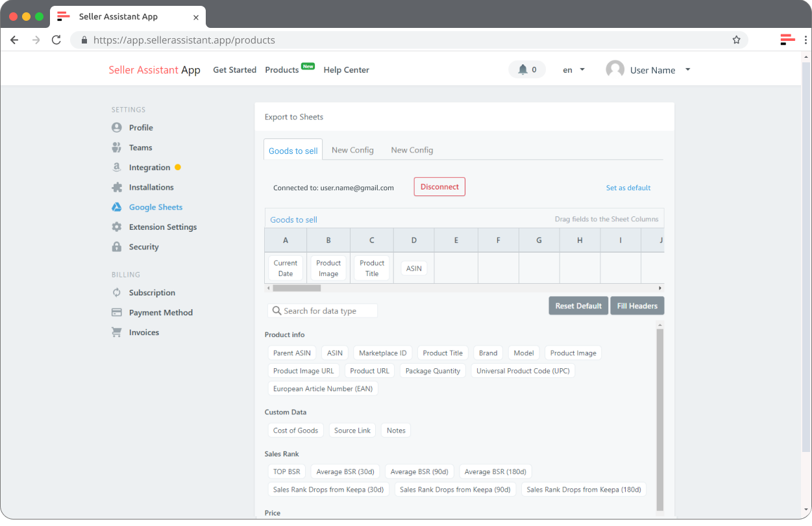Click the Disconnect button
This screenshot has width=812, height=526.
coord(439,186)
